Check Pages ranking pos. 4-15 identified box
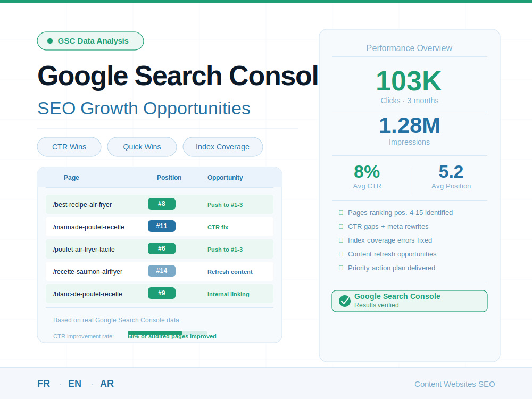This screenshot has height=399, width=532. (341, 213)
